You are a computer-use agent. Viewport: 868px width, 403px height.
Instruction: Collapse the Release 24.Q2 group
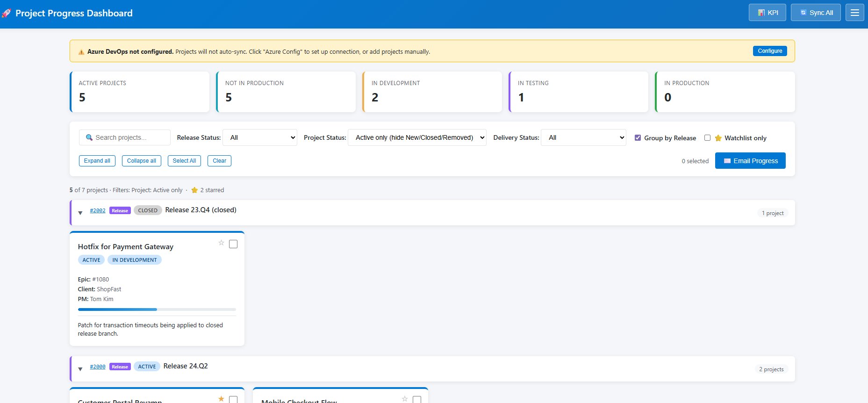[80, 369]
